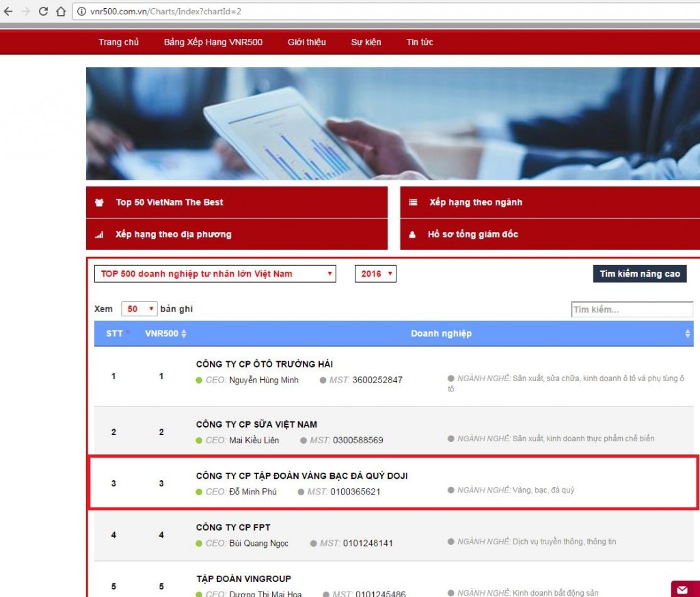Sort the Doanh nghiệp column using its arrows
The image size is (700, 597).
click(688, 334)
